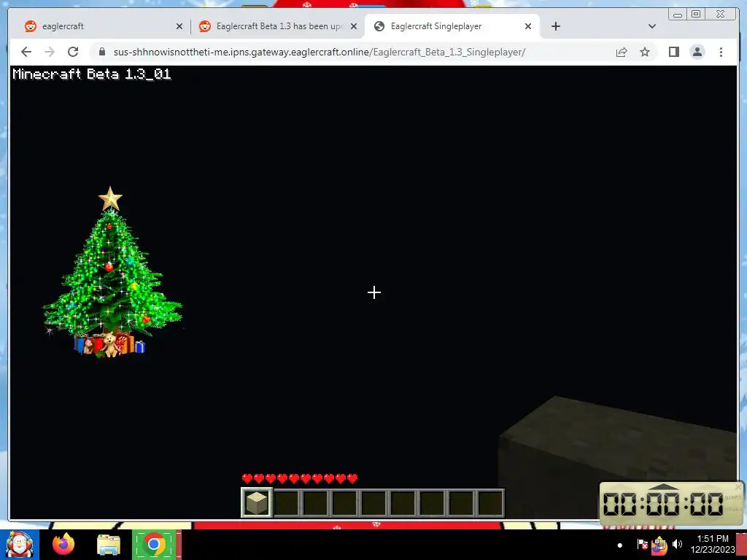Click the health hearts bar

click(299, 478)
